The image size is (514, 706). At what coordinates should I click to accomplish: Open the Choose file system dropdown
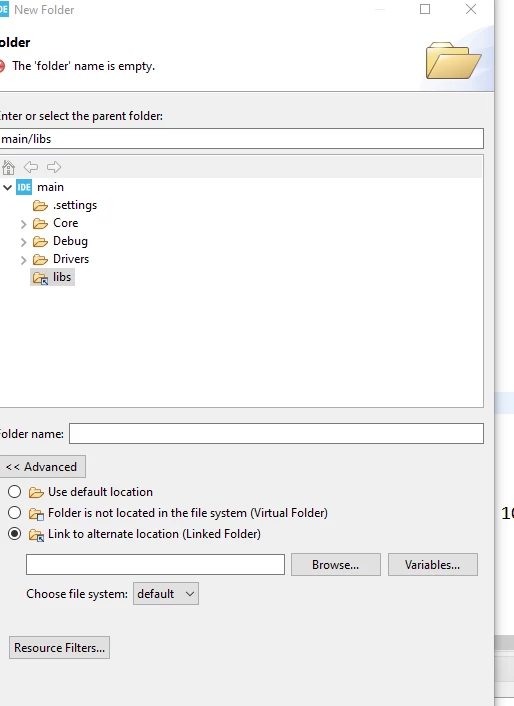coord(166,594)
